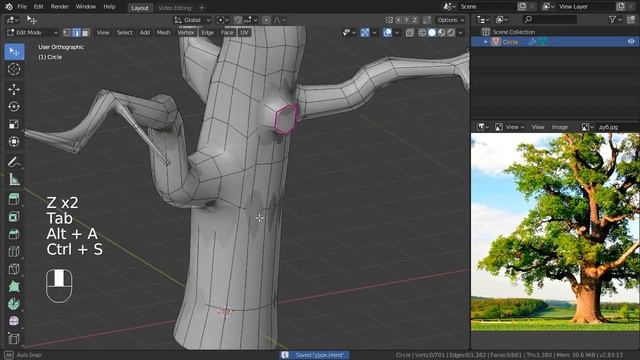The height and width of the screenshot is (360, 640).
Task: Click the Circle mesh data icon
Action: pyautogui.click(x=543, y=42)
